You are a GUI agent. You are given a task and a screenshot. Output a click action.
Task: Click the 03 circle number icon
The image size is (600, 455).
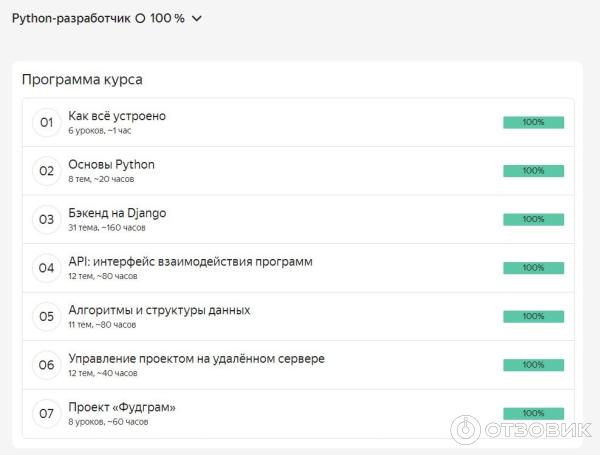[x=46, y=219]
